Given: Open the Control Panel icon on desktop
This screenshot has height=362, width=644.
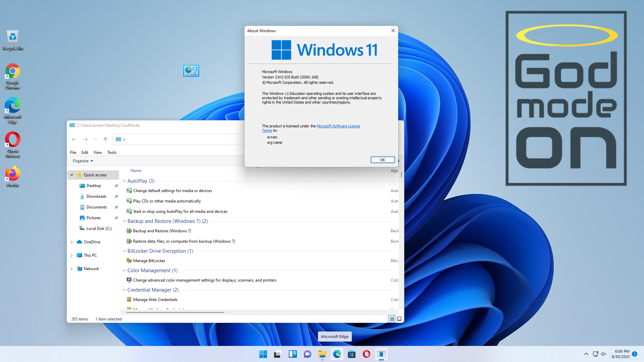Looking at the screenshot, I should (x=191, y=70).
